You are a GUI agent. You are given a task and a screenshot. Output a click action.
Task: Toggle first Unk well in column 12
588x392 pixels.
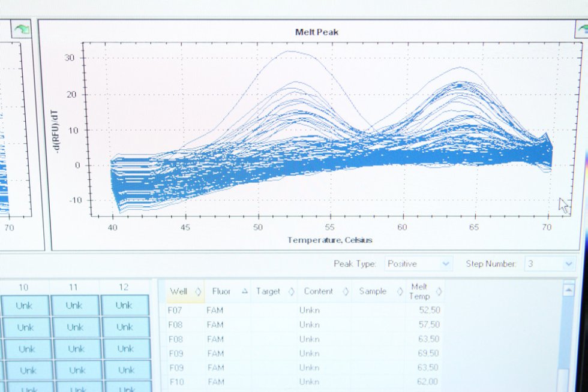coord(125,306)
